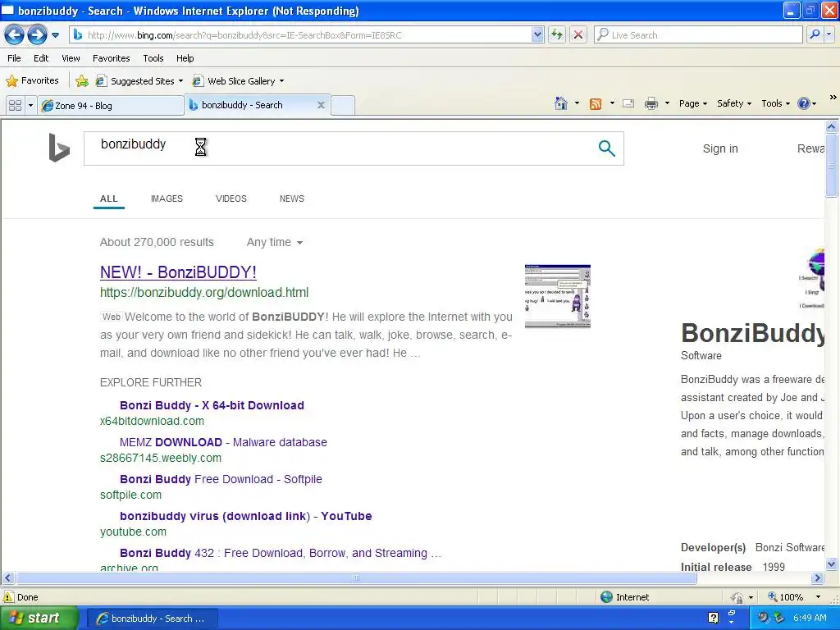Screen dimensions: 840x630
Task: Click the Add to Favorites Bar star icon
Action: click(x=82, y=81)
